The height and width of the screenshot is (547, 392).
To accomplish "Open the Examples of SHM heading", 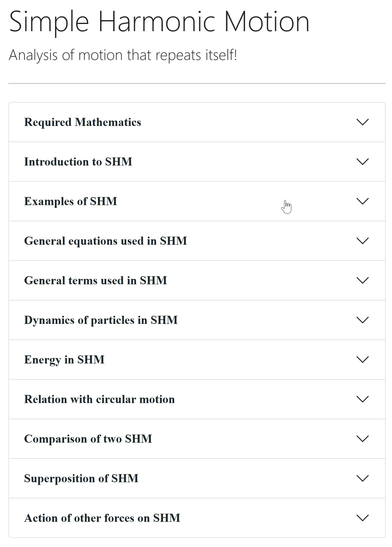I will pyautogui.click(x=70, y=202).
